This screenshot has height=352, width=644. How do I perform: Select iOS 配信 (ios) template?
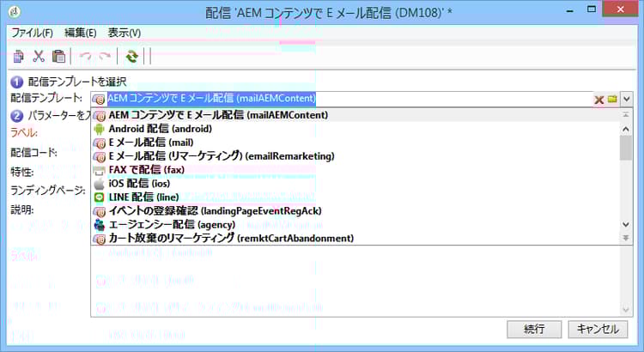pyautogui.click(x=355, y=183)
